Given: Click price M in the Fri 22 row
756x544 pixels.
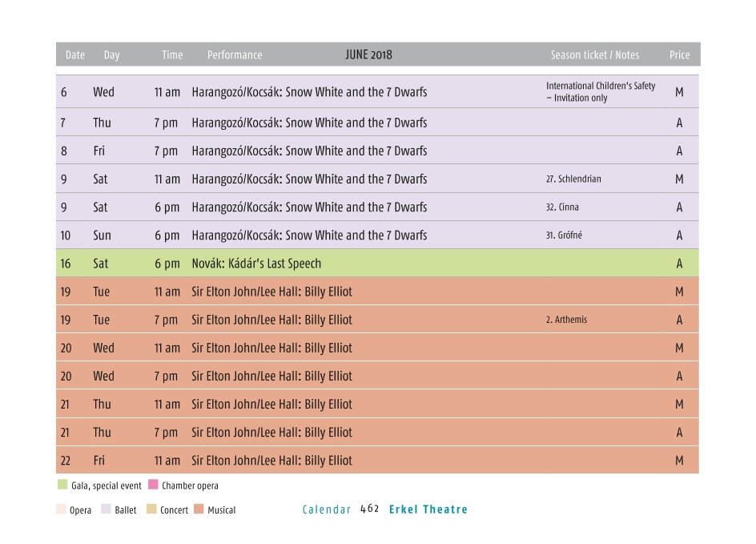Looking at the screenshot, I should click(x=679, y=461).
